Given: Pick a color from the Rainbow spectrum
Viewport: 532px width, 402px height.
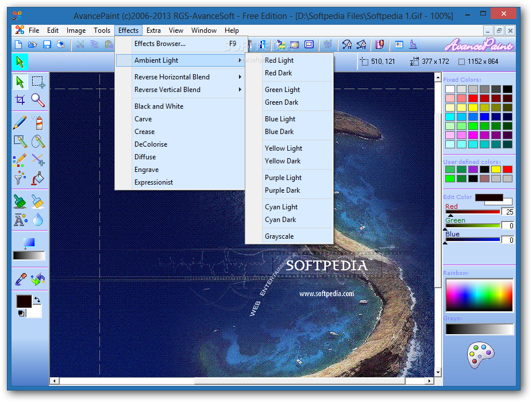Looking at the screenshot, I should pyautogui.click(x=479, y=295).
